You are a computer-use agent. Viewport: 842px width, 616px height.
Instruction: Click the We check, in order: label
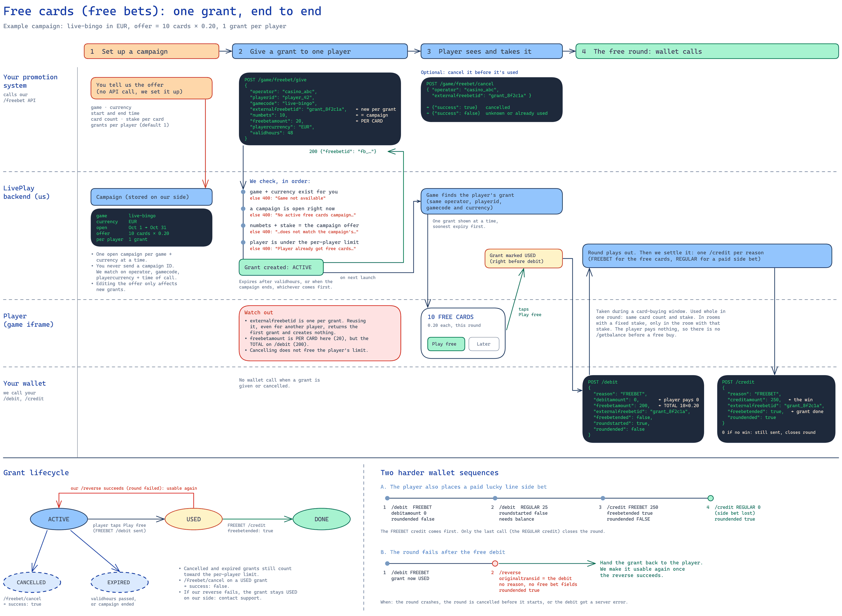pos(280,181)
